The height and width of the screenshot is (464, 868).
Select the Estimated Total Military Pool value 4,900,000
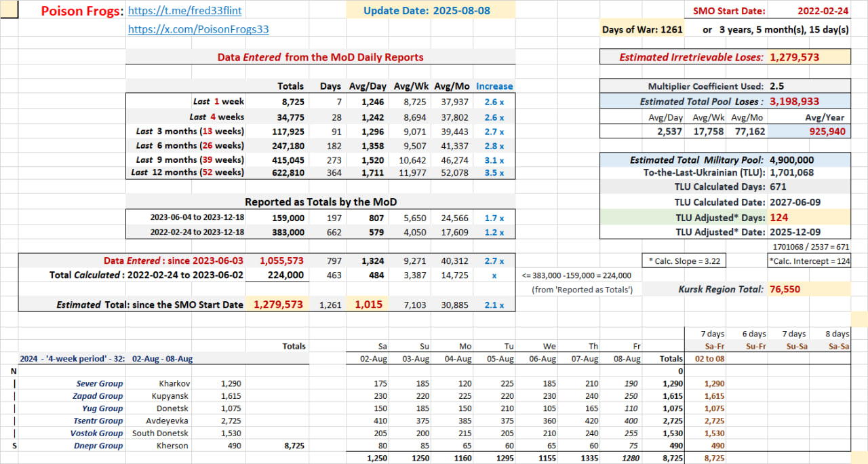[791, 160]
